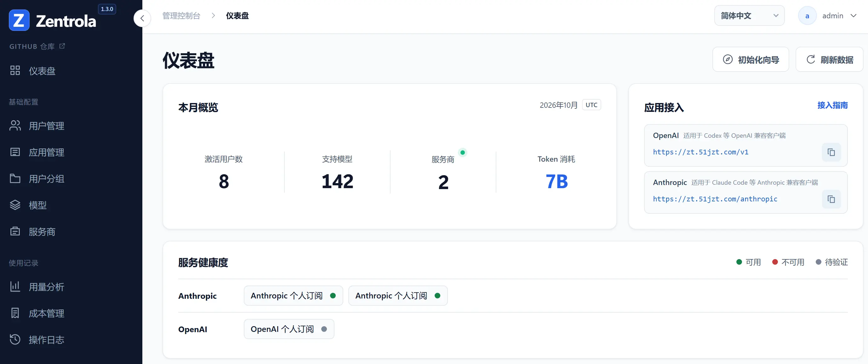Click the 仪表盘 grid icon in sidebar

[15, 71]
